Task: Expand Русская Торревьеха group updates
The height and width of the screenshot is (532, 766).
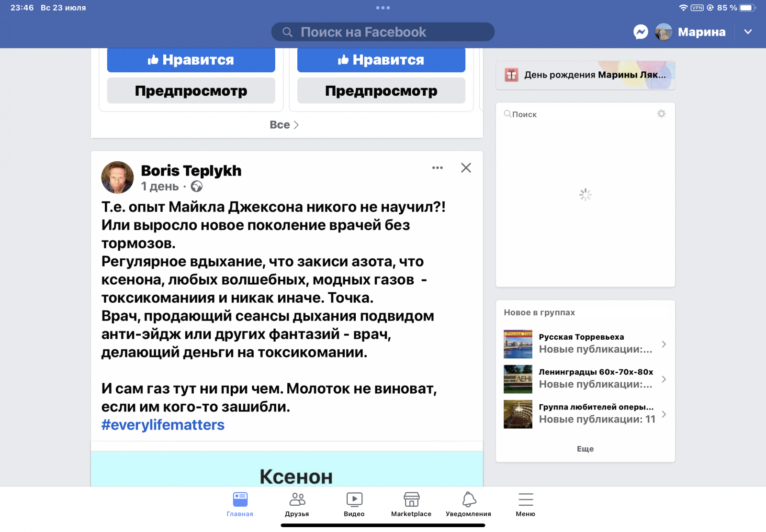Action: tap(664, 344)
